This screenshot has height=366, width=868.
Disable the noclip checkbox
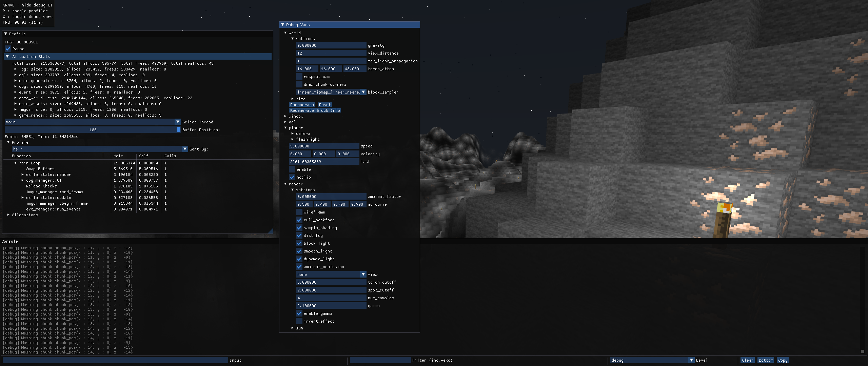[x=292, y=177]
